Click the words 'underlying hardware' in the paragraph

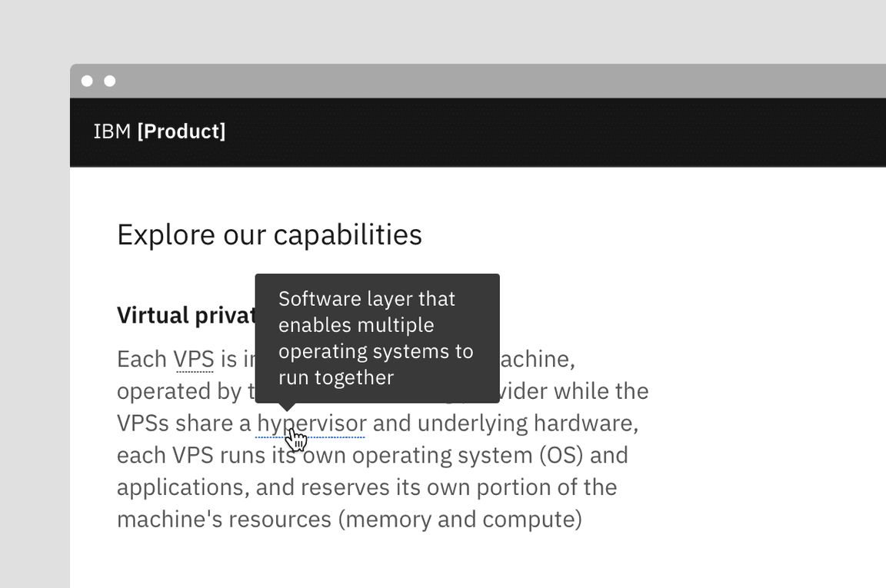pyautogui.click(x=526, y=424)
